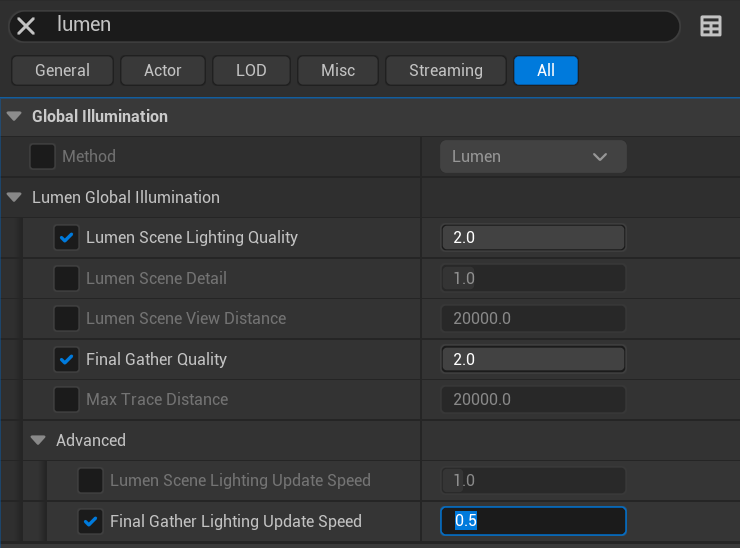The height and width of the screenshot is (548, 740).
Task: Enable Lumen Scene Detail override
Action: coord(66,278)
